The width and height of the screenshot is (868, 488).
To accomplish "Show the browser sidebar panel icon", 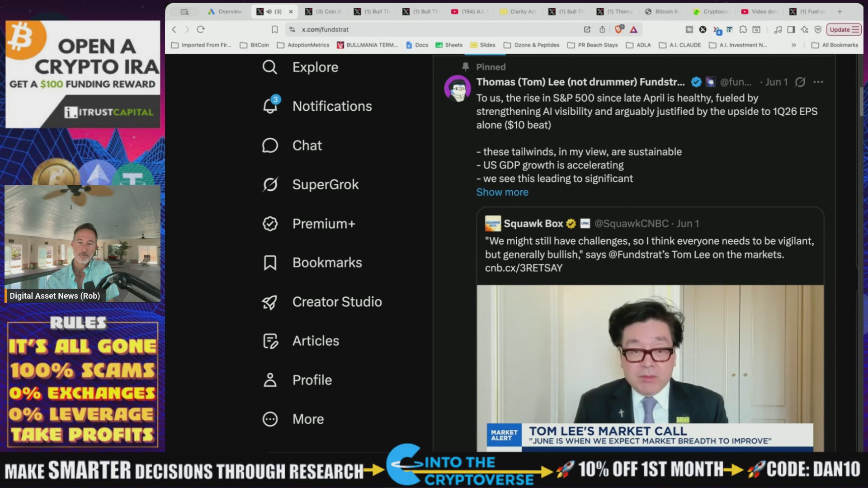I will tap(791, 29).
